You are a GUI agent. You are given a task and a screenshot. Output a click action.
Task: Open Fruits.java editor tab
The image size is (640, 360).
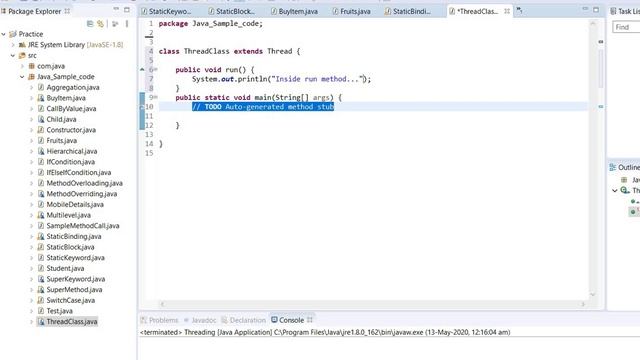pos(351,11)
